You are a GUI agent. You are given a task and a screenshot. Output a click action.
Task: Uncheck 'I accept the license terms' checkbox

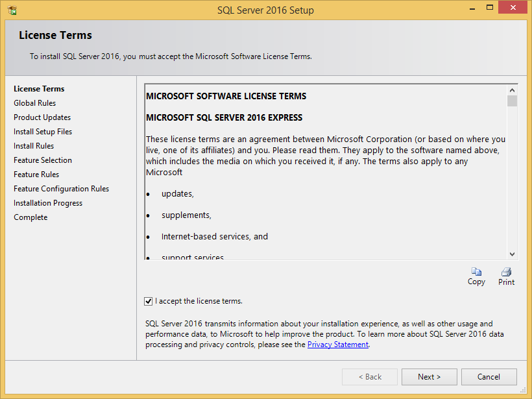click(x=149, y=301)
